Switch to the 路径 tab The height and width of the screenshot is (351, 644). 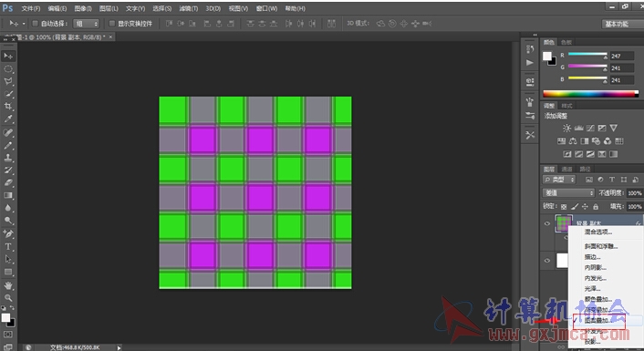pyautogui.click(x=585, y=170)
